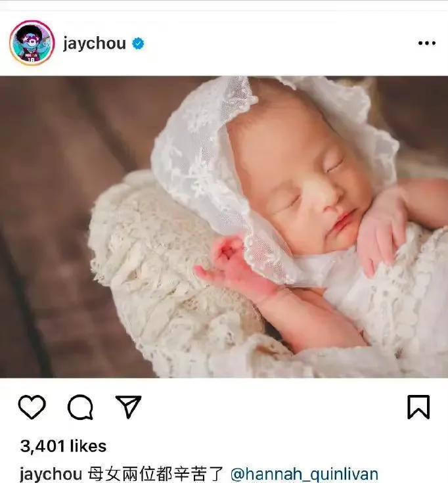The image size is (448, 483).
Task: Save the post with the bookmark icon
Action: 418,407
